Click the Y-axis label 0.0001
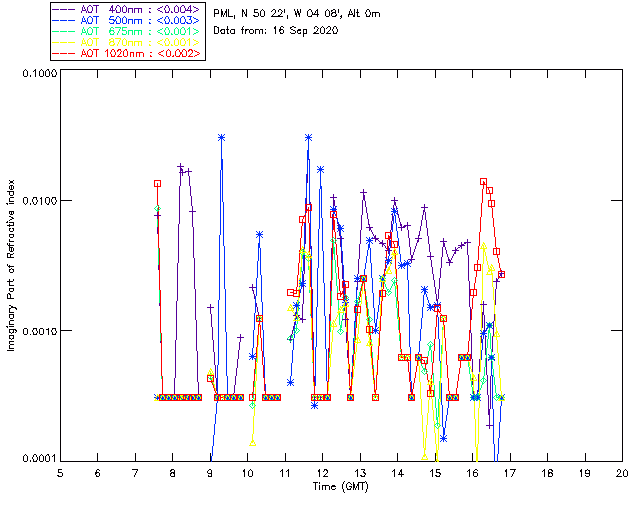 coord(39,458)
